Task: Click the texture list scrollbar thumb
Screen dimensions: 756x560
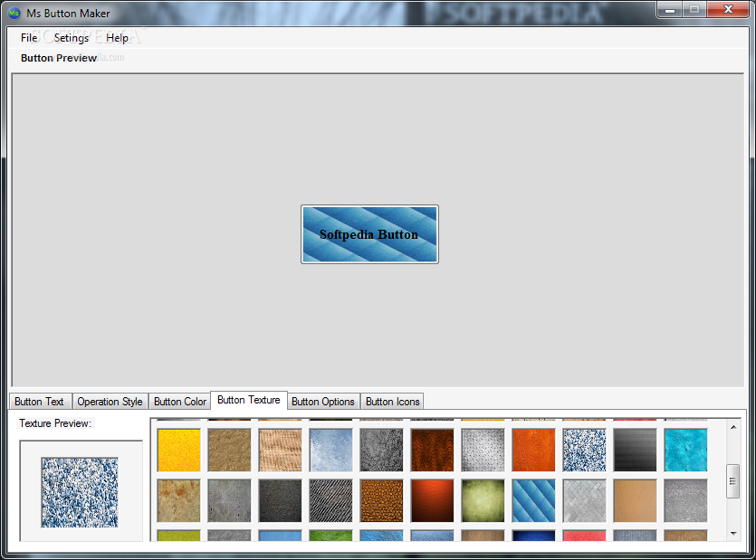Action: click(x=733, y=481)
